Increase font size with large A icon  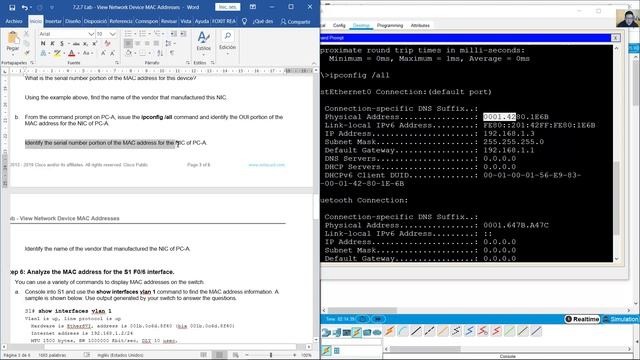coord(103,53)
